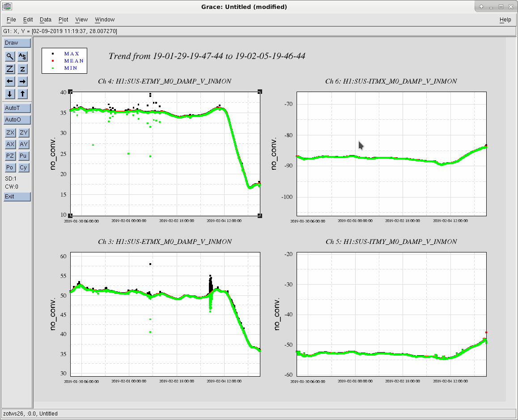Open the File menu
The width and height of the screenshot is (518, 420).
point(11,20)
